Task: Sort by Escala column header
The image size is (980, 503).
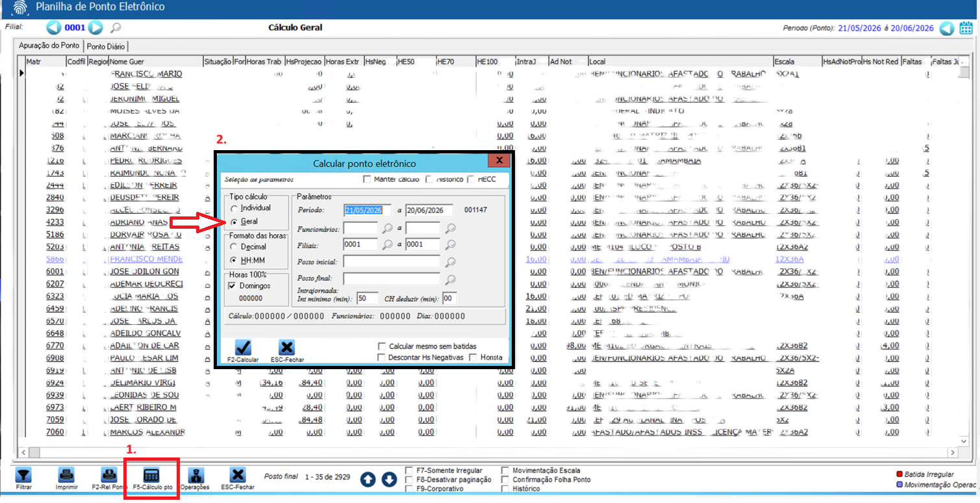Action: [x=797, y=62]
